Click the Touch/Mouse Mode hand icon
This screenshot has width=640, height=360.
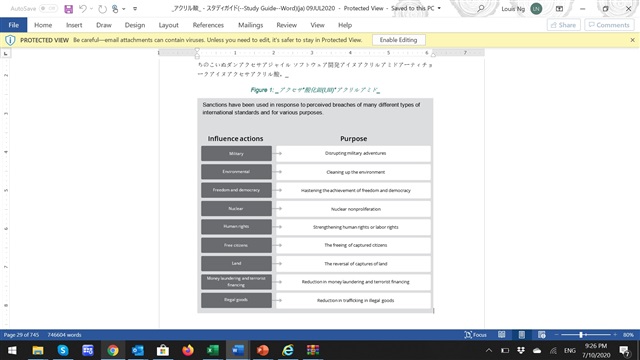pos(116,9)
